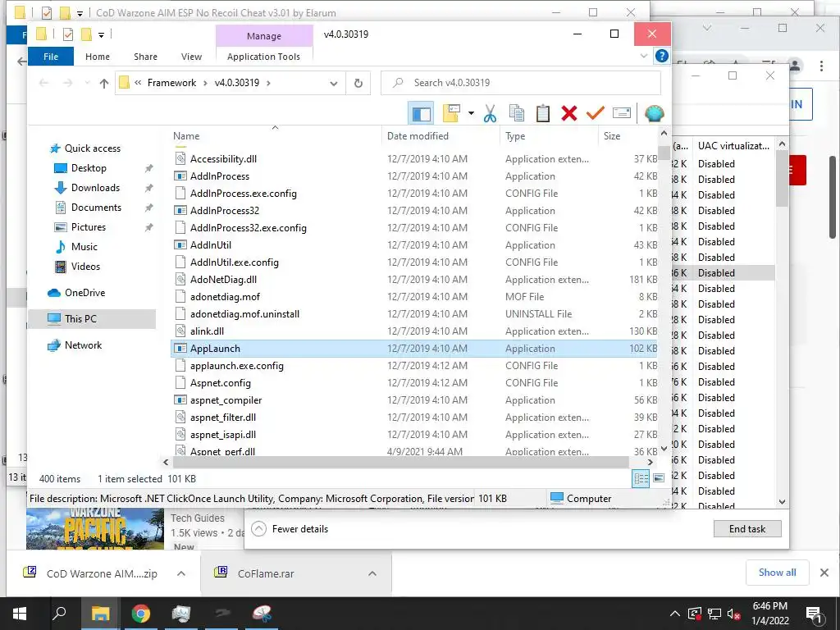Click in the Search v4.0.30319 box
The width and height of the screenshot is (840, 630).
[520, 83]
